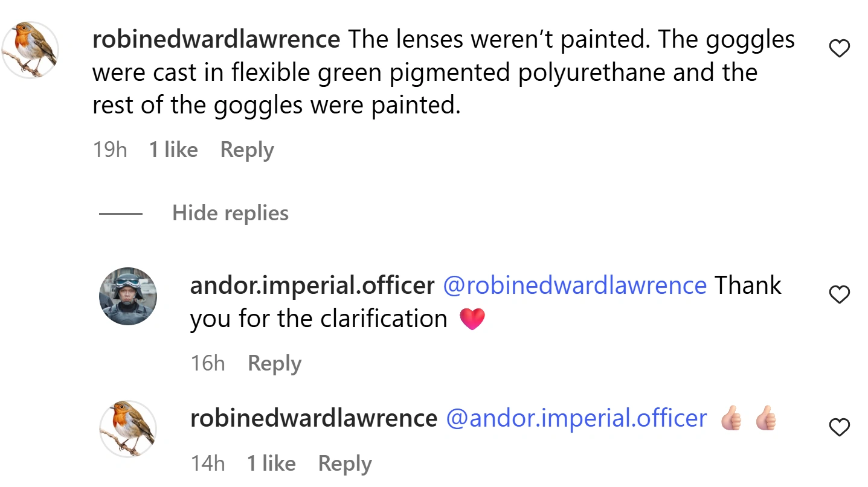Click bold robinedwardlawrence username in last reply
This screenshot has width=868, height=487.
pyautogui.click(x=313, y=418)
